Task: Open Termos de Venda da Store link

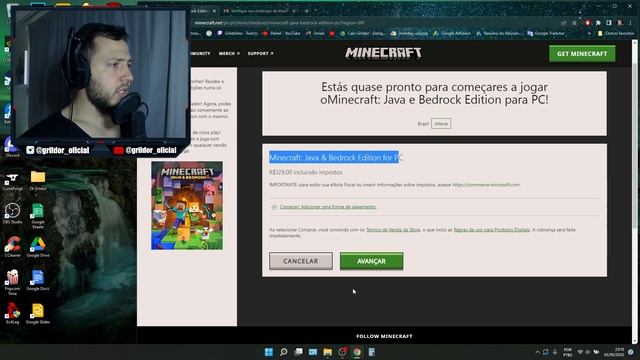Action: point(393,230)
